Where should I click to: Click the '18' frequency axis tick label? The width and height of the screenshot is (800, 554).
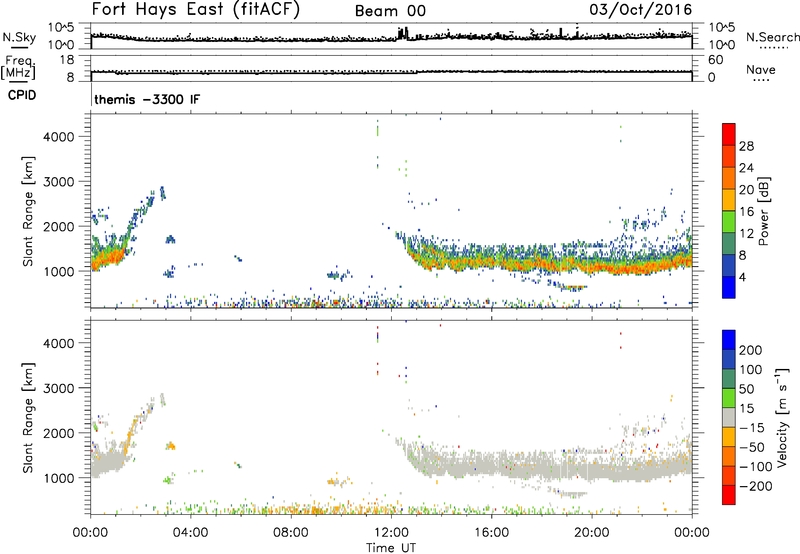[x=67, y=60]
